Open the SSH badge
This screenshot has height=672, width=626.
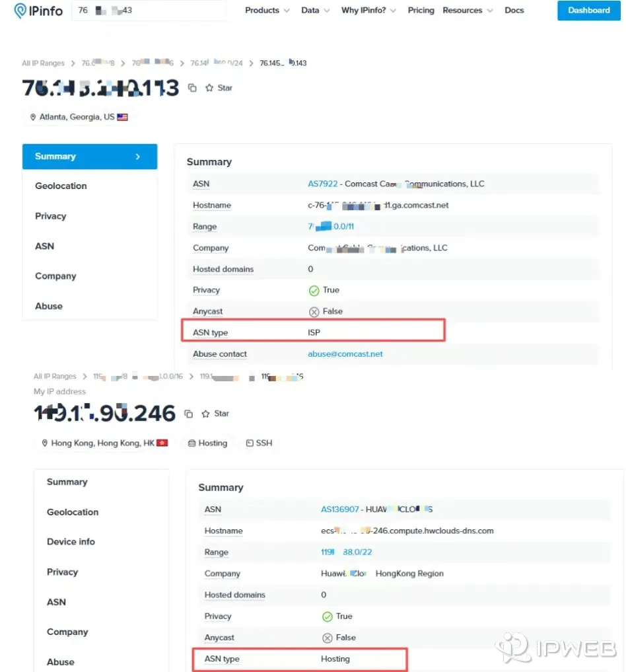coord(259,443)
